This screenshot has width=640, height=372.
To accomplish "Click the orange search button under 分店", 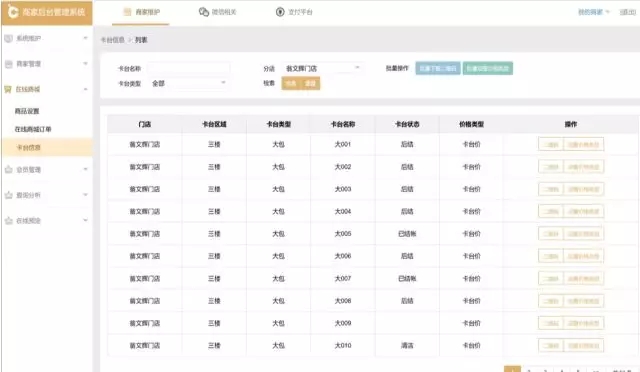I will tap(291, 83).
